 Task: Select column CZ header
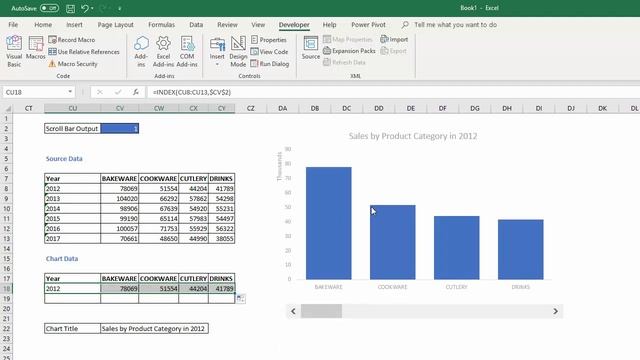pyautogui.click(x=251, y=108)
